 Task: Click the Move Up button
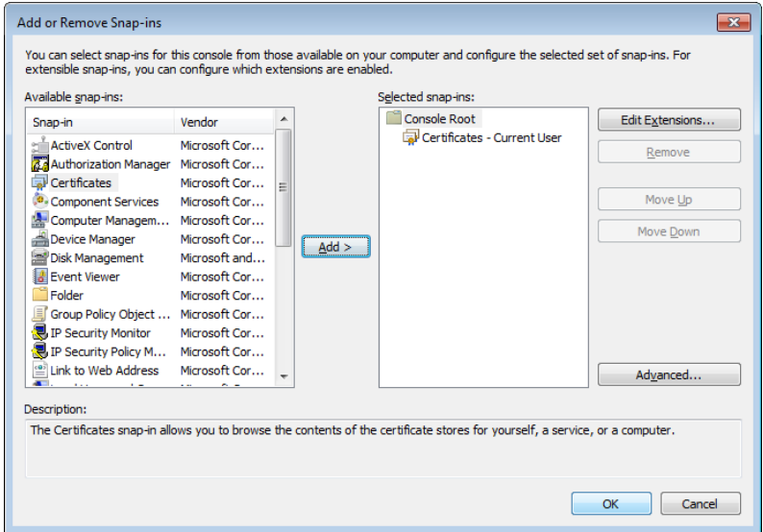point(669,200)
